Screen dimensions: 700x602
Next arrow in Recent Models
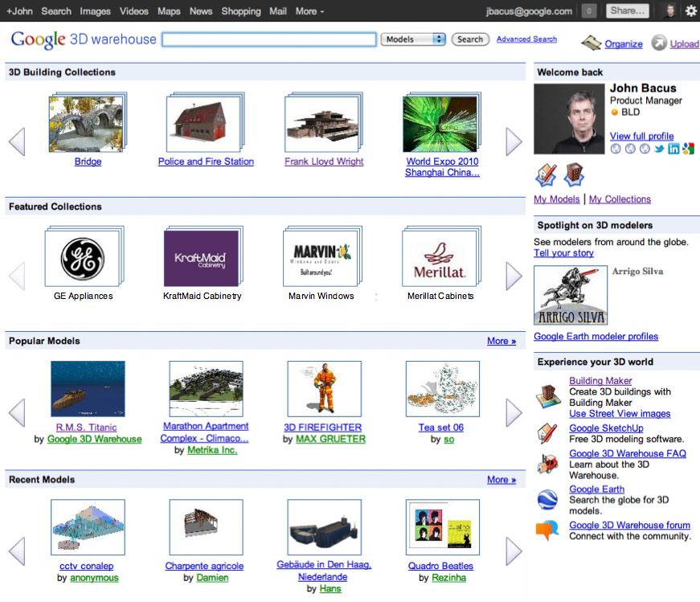click(x=514, y=551)
